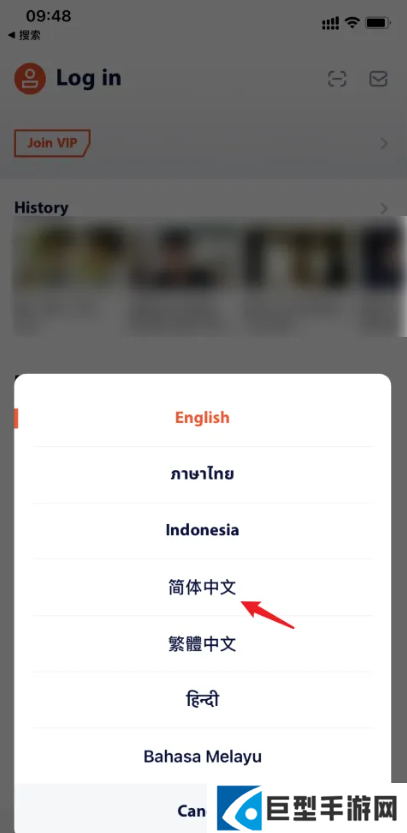Choose 繁體中文 from language list

point(202,643)
